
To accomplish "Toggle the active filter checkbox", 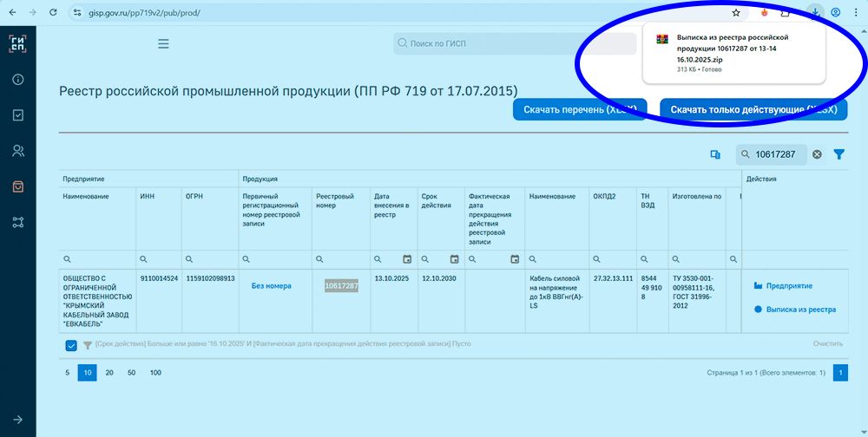I will pyautogui.click(x=71, y=345).
